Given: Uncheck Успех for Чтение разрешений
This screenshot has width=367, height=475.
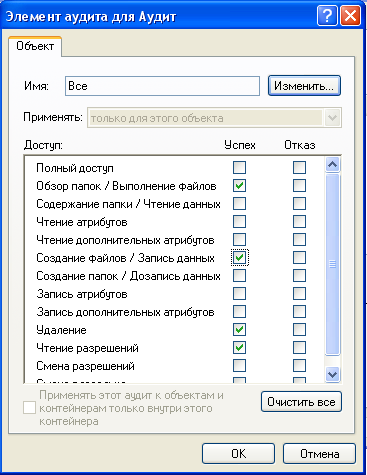Looking at the screenshot, I should (239, 347).
